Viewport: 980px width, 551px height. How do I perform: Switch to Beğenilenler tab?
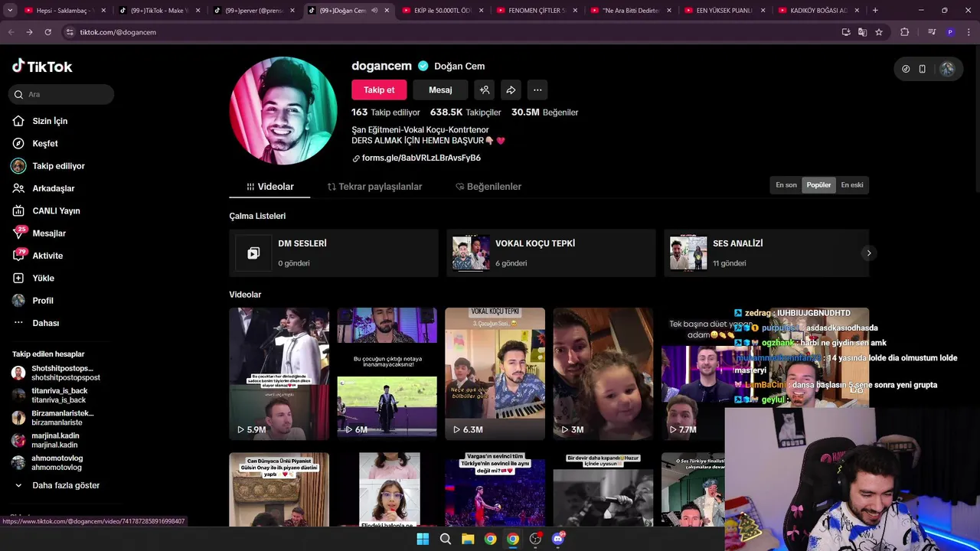click(488, 187)
